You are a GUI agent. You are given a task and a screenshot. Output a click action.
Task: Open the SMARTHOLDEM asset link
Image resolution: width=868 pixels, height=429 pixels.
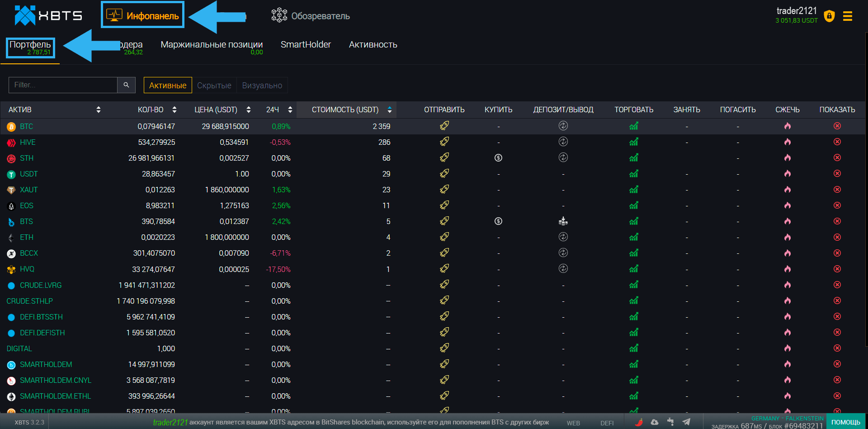(46, 364)
